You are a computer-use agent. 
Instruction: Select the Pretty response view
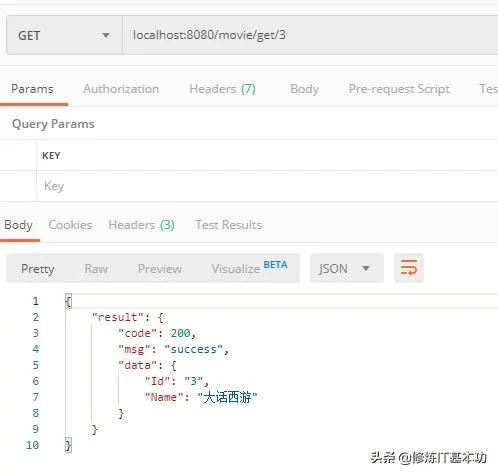click(37, 269)
